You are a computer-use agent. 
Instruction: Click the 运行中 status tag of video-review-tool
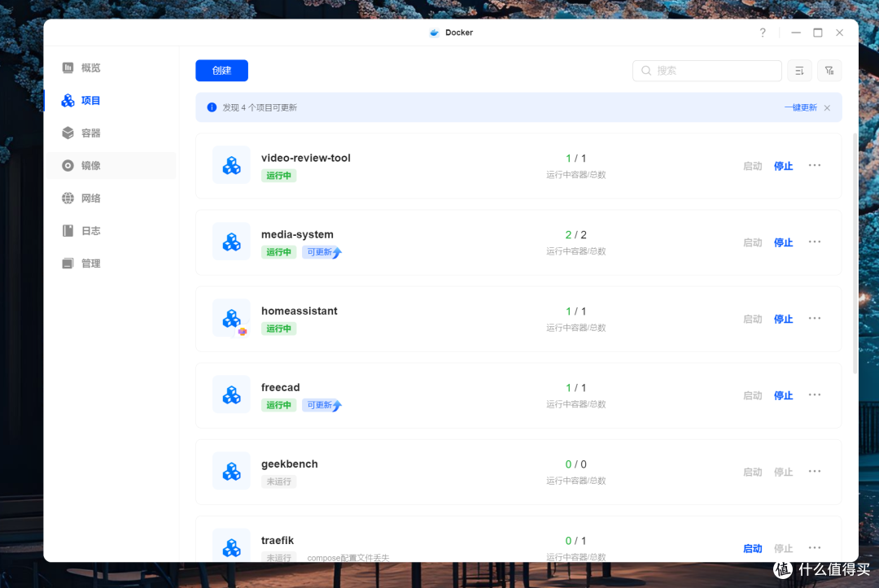click(x=278, y=176)
